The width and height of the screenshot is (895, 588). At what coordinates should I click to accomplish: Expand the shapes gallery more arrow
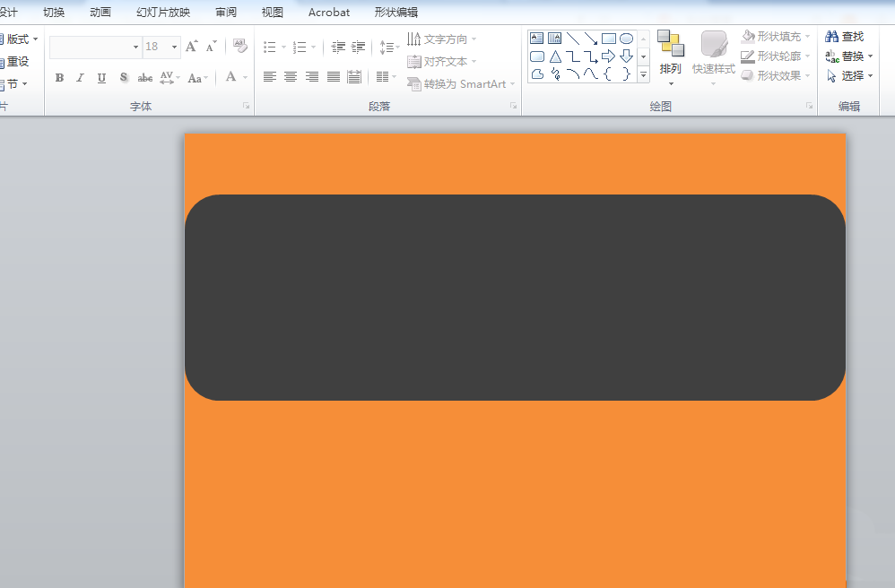pos(643,74)
